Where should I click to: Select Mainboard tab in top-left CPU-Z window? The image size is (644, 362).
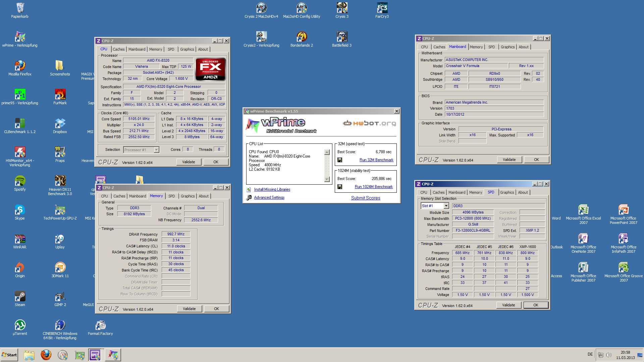click(x=137, y=49)
